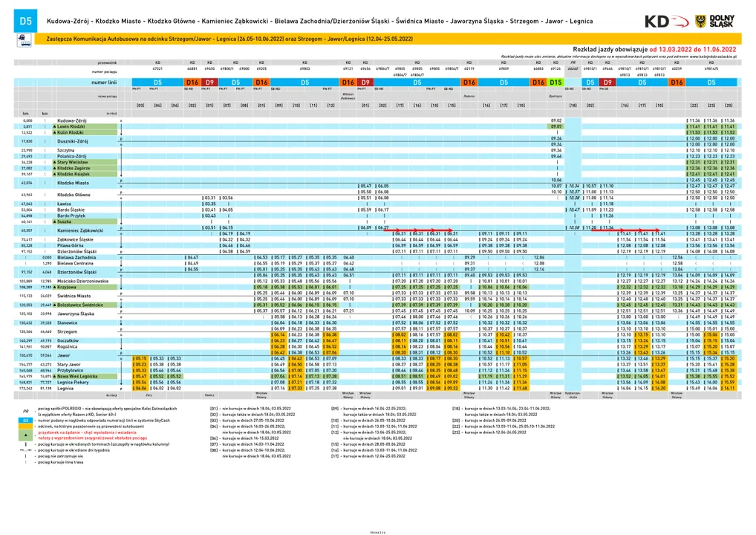
Task: Click the KD Koleje Dolnośląskie logo
Action: tap(666, 22)
